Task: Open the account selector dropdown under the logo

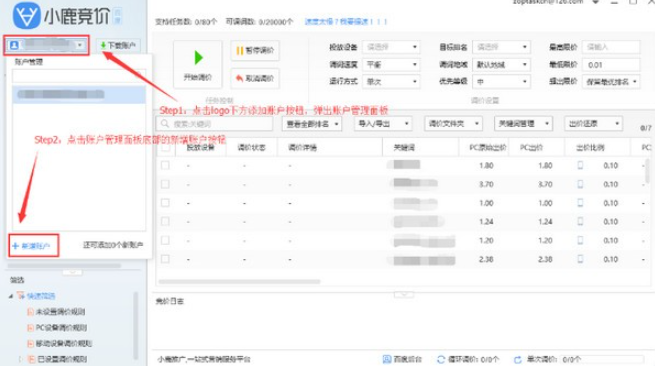Action: (x=47, y=45)
